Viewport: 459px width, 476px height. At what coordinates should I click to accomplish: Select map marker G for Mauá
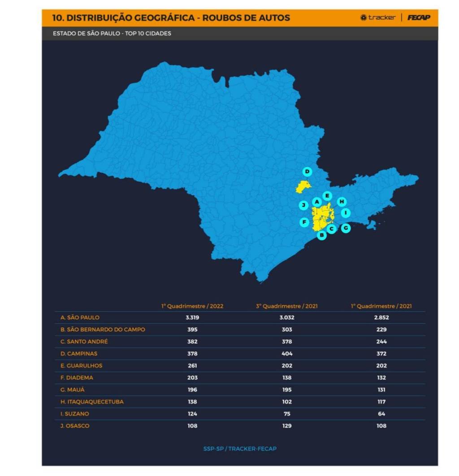point(346,228)
